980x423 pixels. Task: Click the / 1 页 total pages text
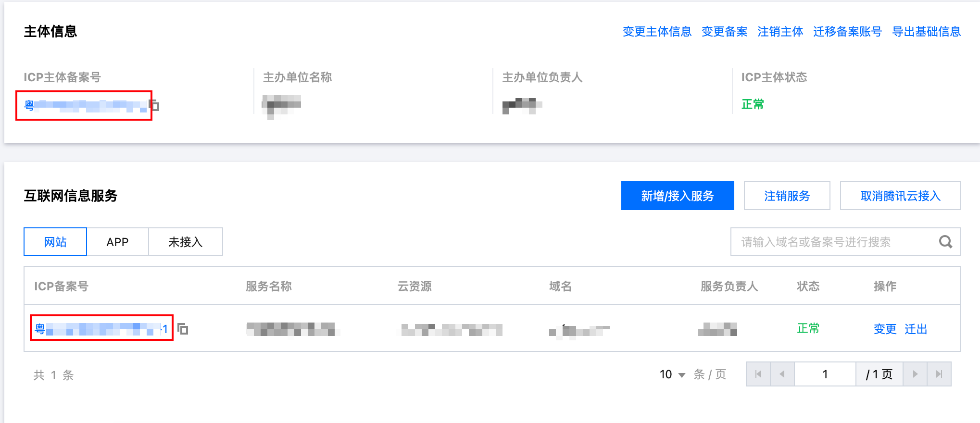tap(879, 374)
